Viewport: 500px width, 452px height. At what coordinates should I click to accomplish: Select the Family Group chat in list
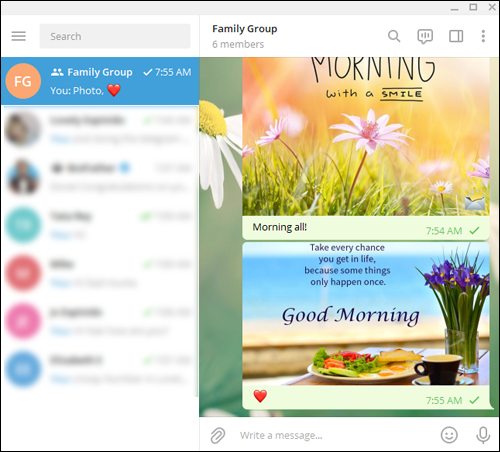coord(100,81)
